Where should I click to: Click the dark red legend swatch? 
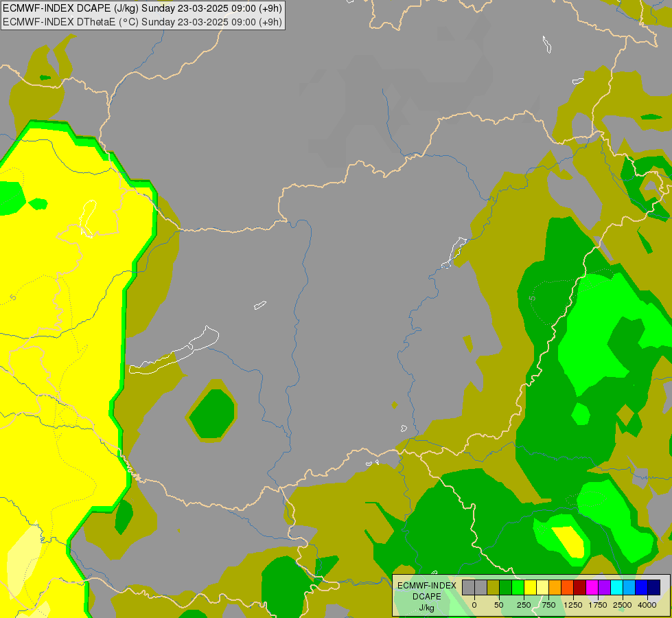[580, 587]
